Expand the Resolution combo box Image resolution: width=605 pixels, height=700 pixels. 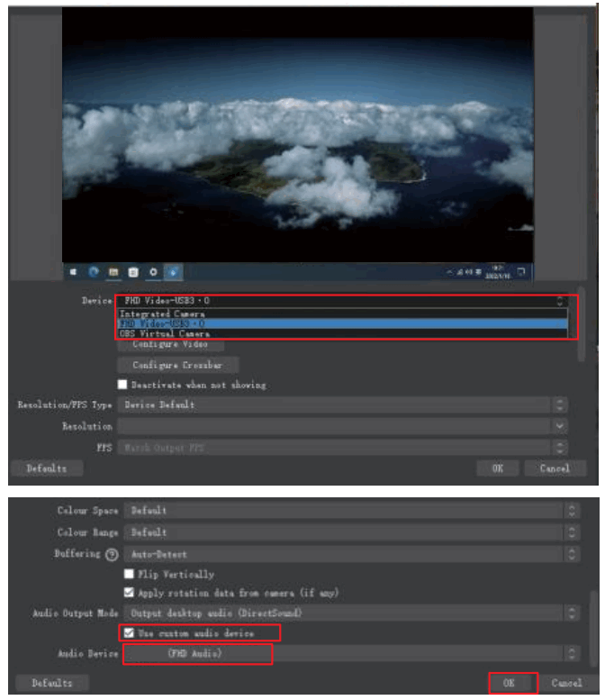tap(342, 426)
